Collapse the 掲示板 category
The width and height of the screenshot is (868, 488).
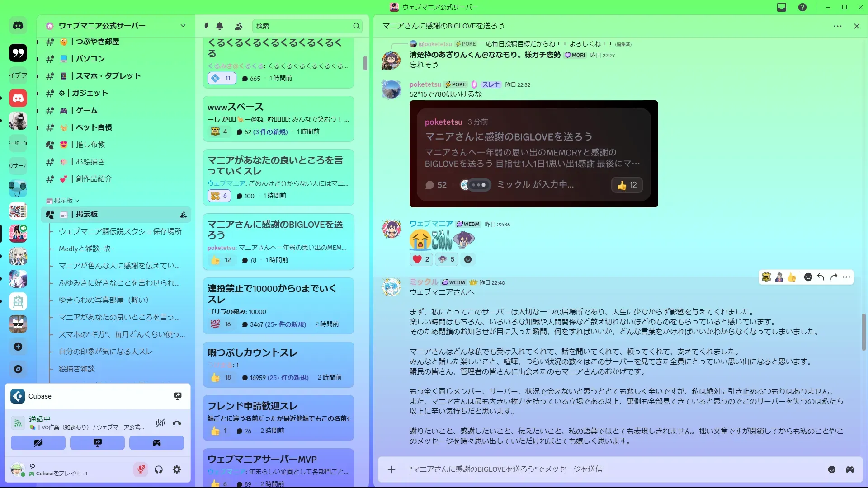coord(63,201)
